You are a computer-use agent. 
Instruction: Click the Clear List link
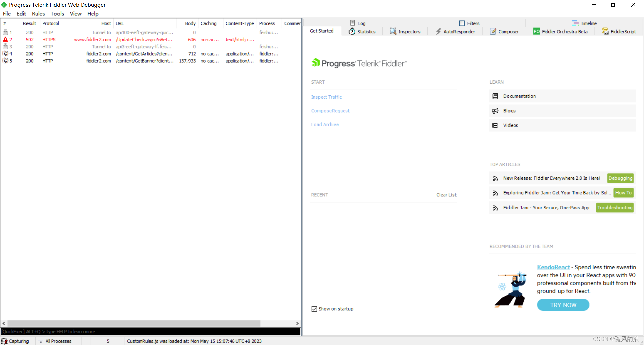446,195
